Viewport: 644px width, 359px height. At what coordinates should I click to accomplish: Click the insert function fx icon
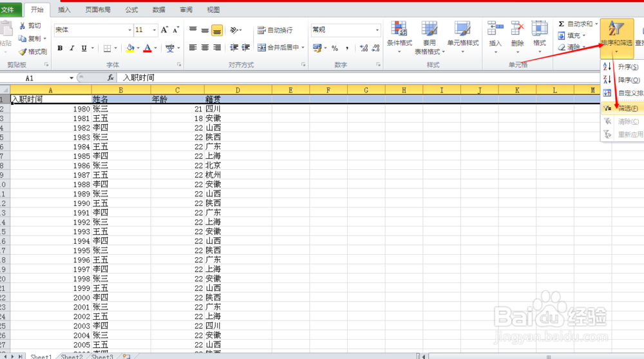(111, 78)
